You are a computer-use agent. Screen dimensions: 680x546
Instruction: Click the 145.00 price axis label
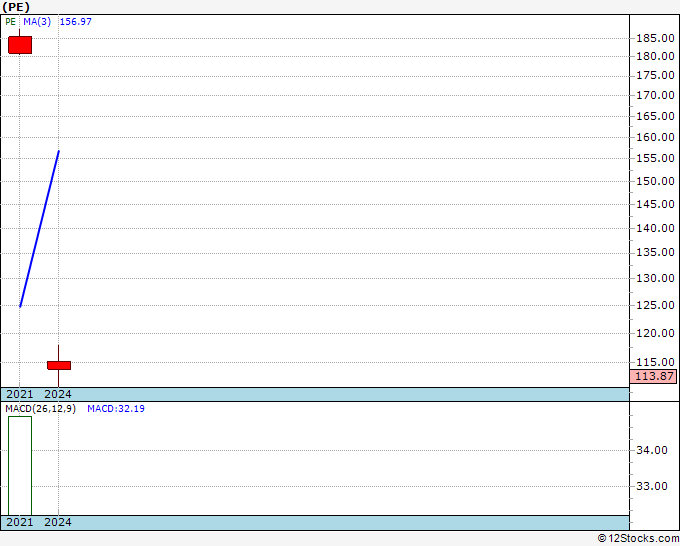(x=655, y=204)
